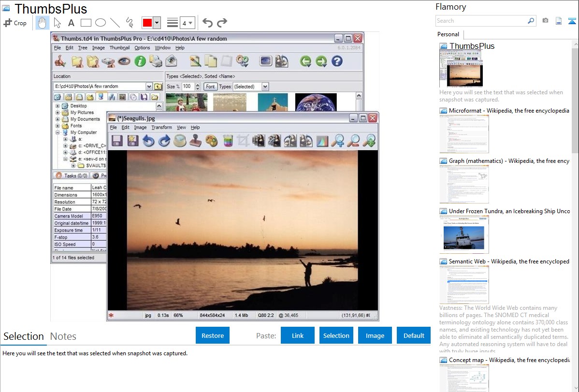Open the Personal tab
The height and width of the screenshot is (392, 579).
pos(449,34)
